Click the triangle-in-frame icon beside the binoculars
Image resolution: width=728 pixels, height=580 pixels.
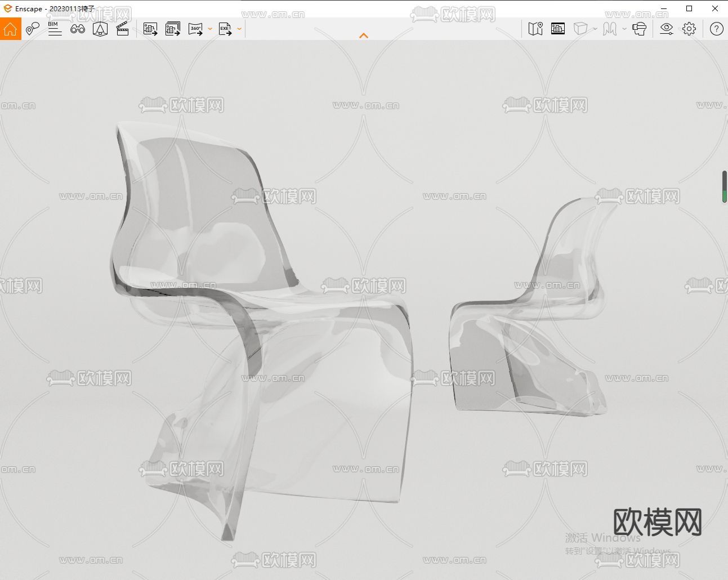(100, 29)
